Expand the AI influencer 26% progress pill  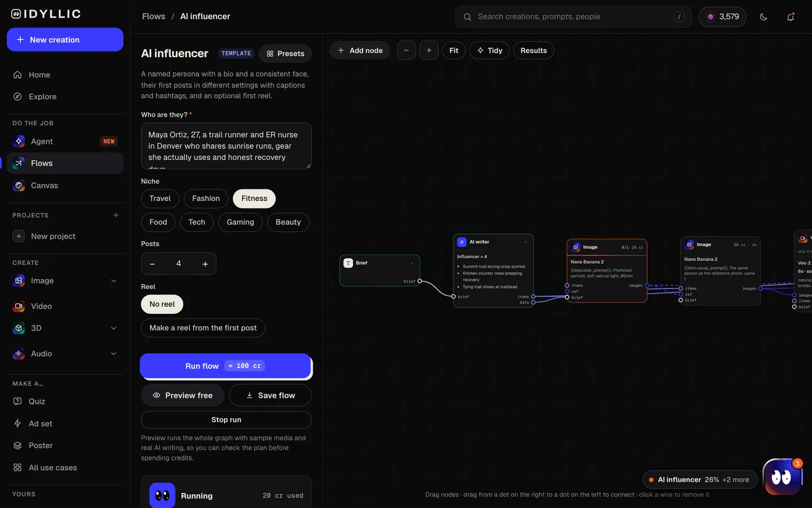700,480
